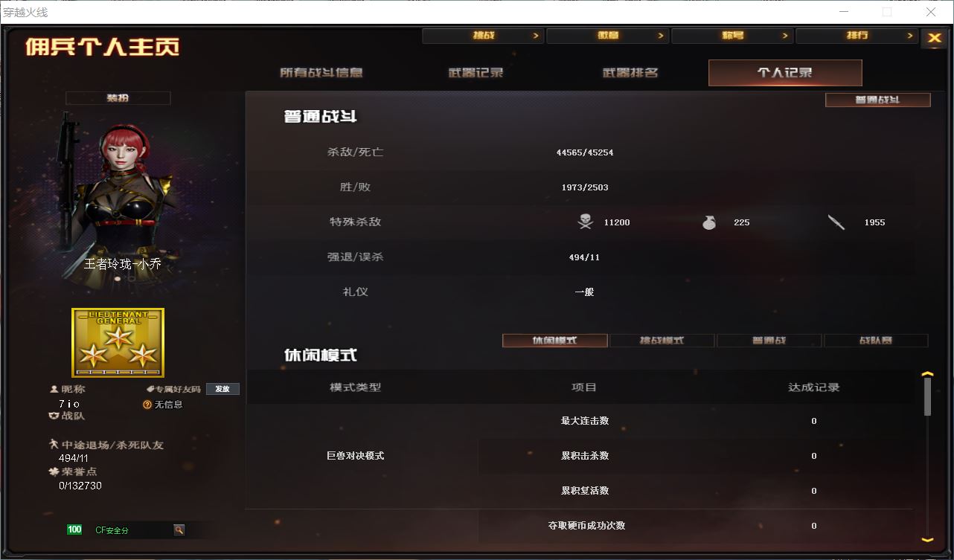Select the 挑战模式 records tab
This screenshot has height=560, width=954.
[662, 341]
